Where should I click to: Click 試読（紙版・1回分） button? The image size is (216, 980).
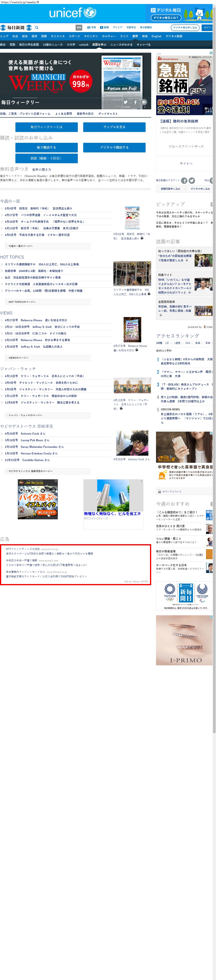[47, 158]
